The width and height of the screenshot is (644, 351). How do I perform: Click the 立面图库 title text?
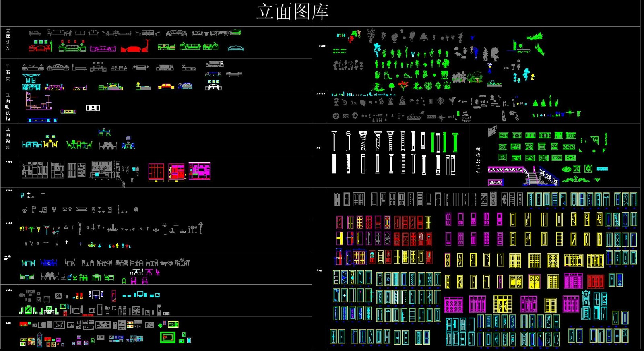coord(293,12)
